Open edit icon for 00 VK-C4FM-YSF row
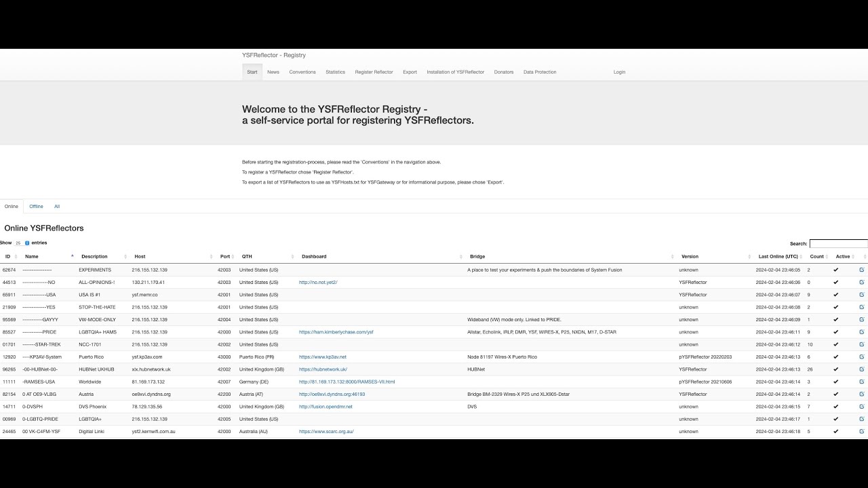 pyautogui.click(x=862, y=431)
